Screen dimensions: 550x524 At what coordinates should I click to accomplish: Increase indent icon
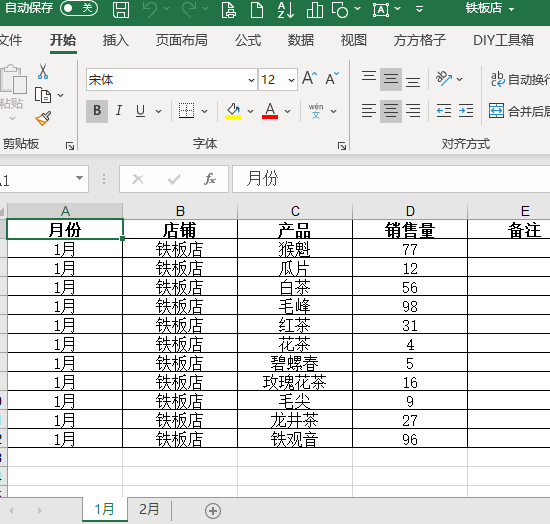(466, 111)
